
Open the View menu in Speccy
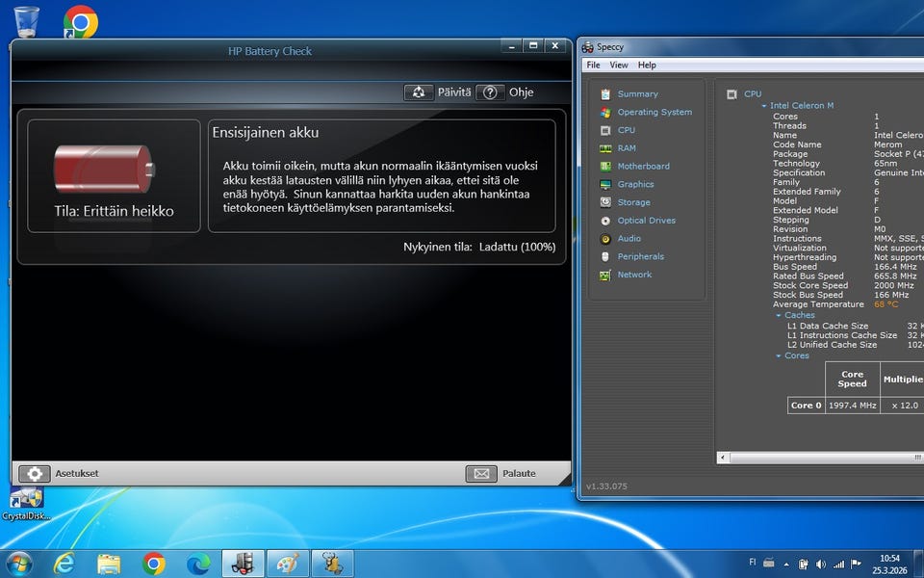(619, 66)
